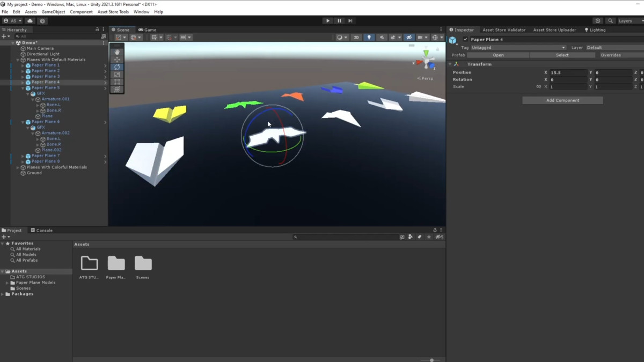Select the Hand tool in Scene view
The height and width of the screenshot is (362, 644).
point(117,52)
